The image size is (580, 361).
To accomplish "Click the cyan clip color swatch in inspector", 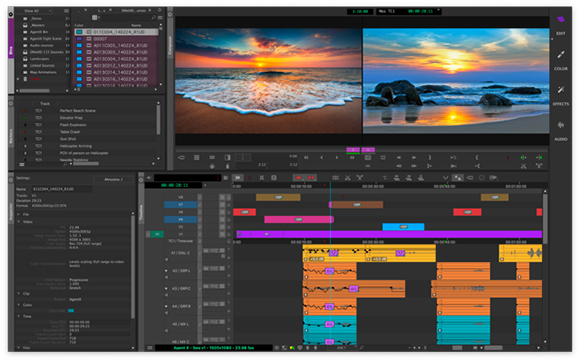I will coord(71,311).
